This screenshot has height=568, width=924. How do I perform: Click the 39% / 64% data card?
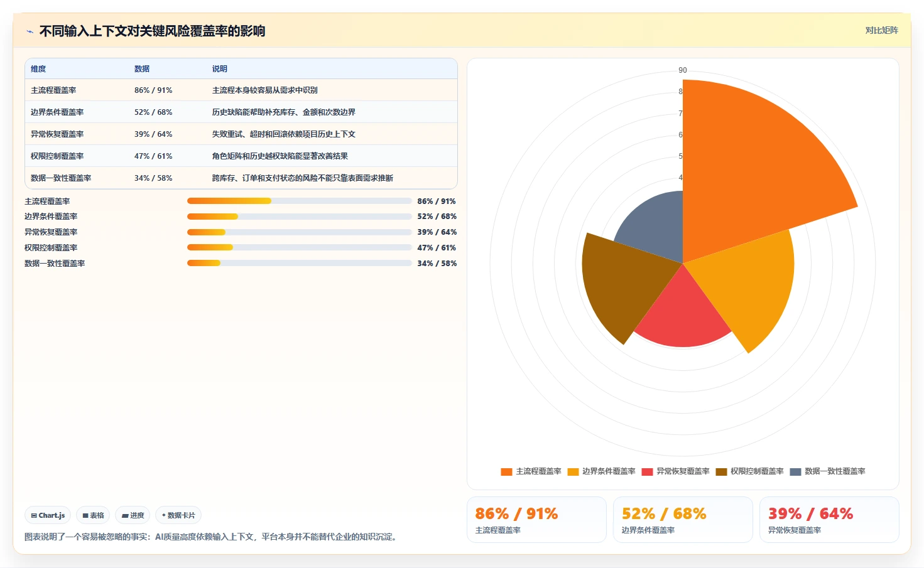829,520
